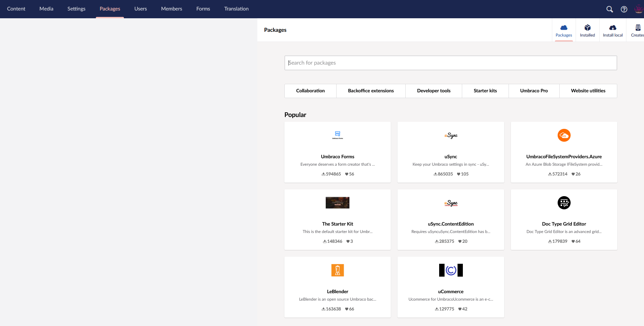Click the LeBlender blender icon
644x326 pixels.
click(337, 270)
